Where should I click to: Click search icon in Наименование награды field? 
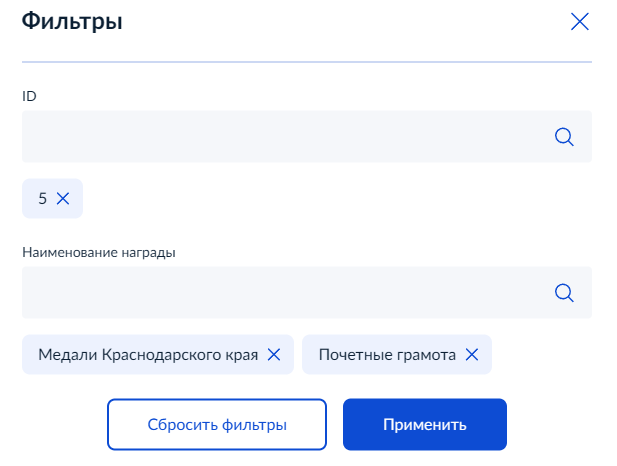[564, 292]
